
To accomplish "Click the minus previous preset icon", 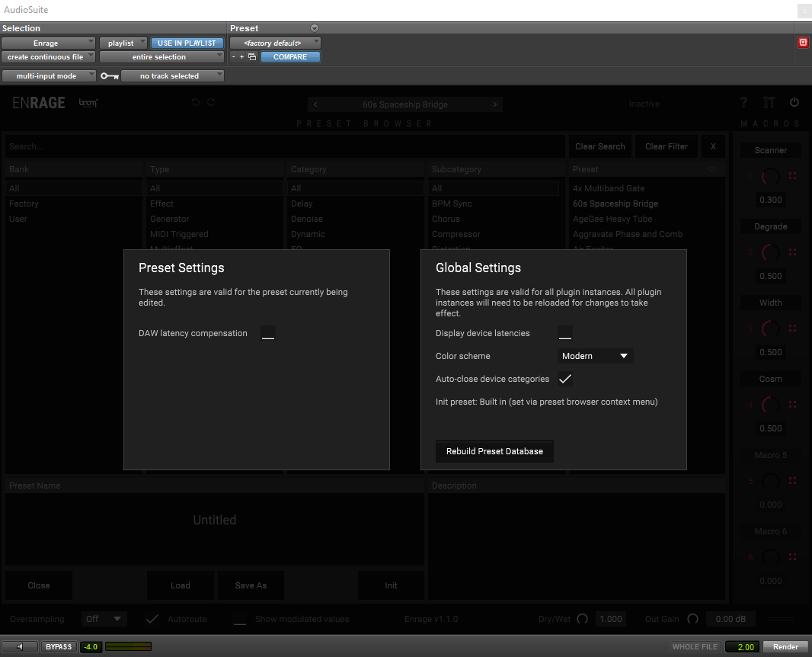I will point(234,57).
